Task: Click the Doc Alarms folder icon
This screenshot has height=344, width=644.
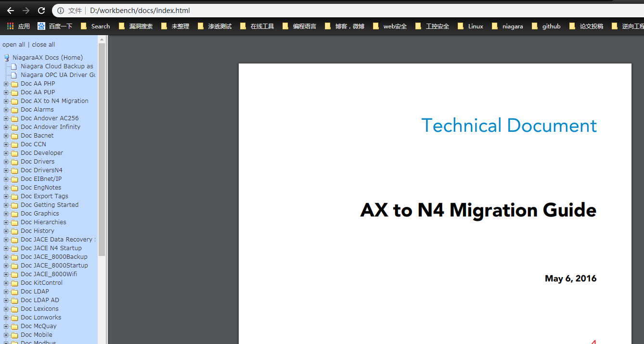Action: (x=14, y=110)
